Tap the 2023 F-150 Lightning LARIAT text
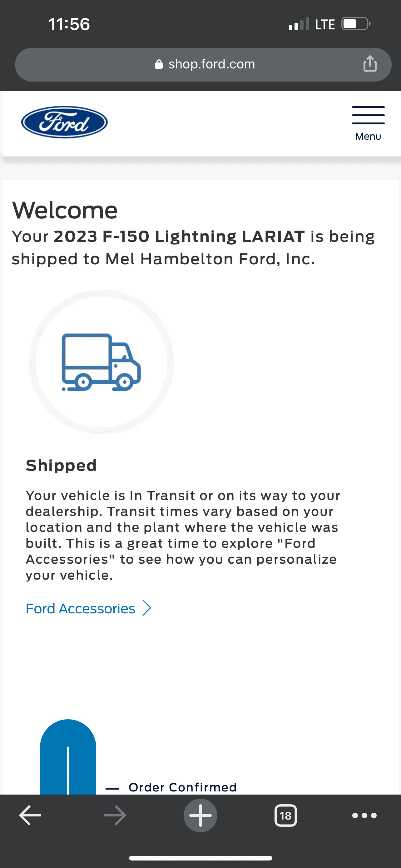Viewport: 401px width, 868px height. (179, 236)
